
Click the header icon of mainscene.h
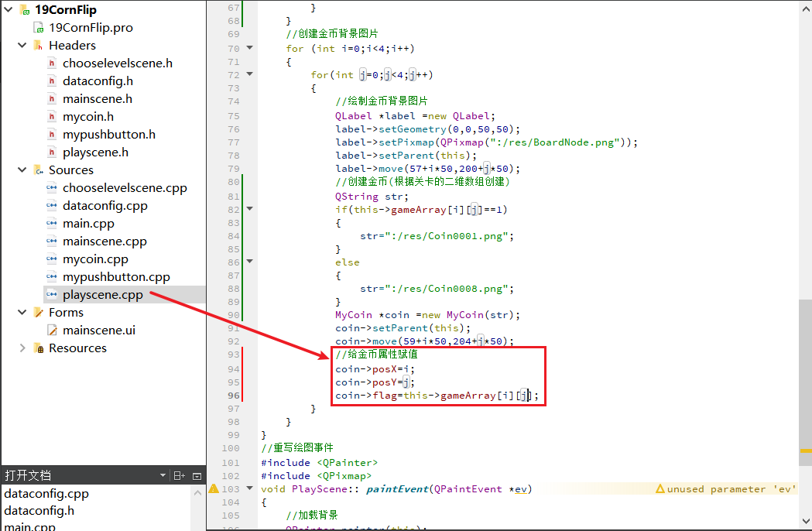coord(52,98)
